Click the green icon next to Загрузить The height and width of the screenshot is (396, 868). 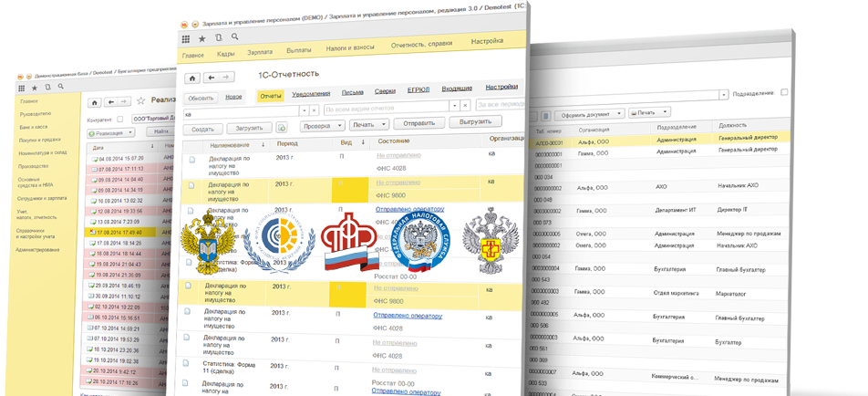point(282,129)
